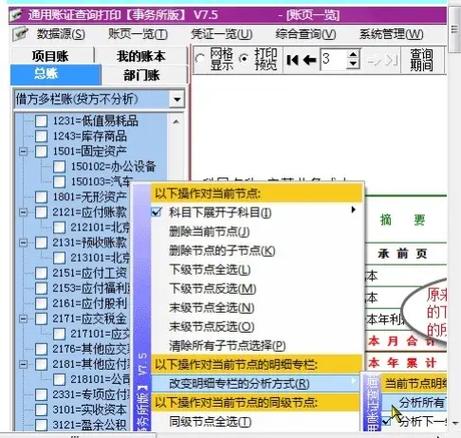Image resolution: width=461 pixels, height=438 pixels.
Task: Select the 150103=汽车 tree item checkbox
Action: tap(59, 182)
